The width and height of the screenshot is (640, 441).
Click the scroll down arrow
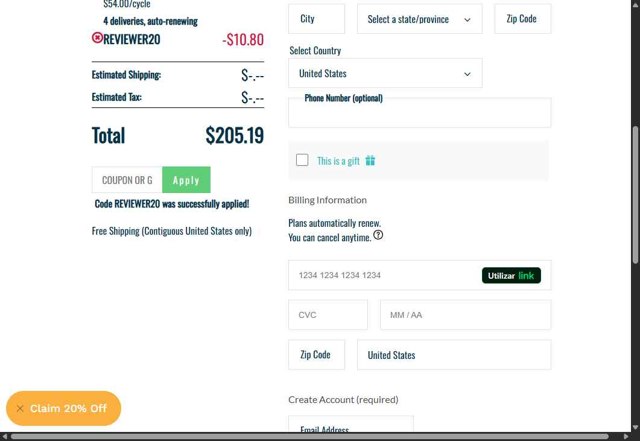pos(635,428)
